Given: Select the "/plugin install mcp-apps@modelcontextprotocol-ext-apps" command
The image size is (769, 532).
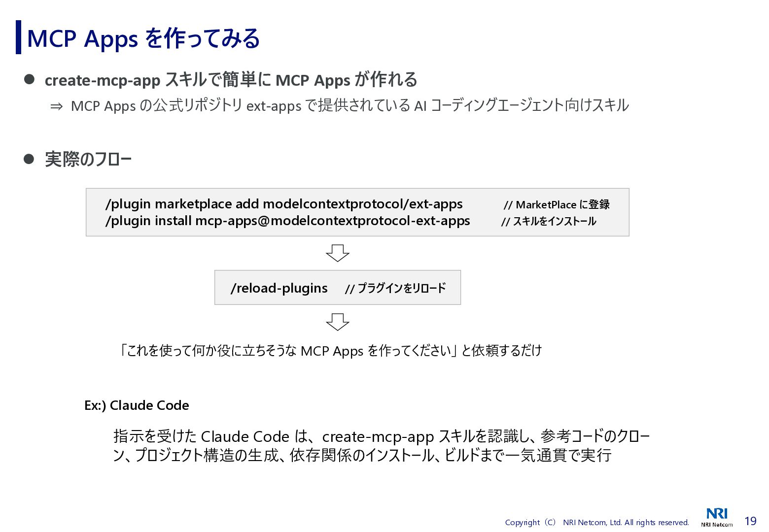Looking at the screenshot, I should tap(288, 221).
